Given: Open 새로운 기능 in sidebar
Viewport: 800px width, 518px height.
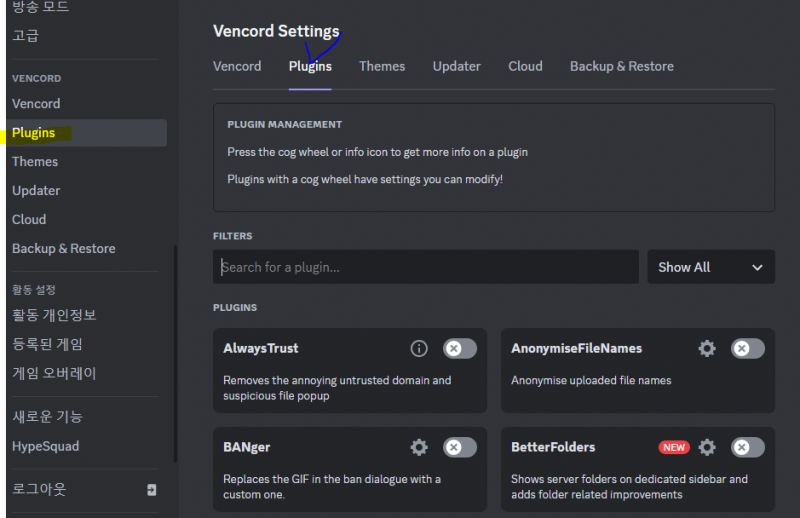Looking at the screenshot, I should coord(47,417).
